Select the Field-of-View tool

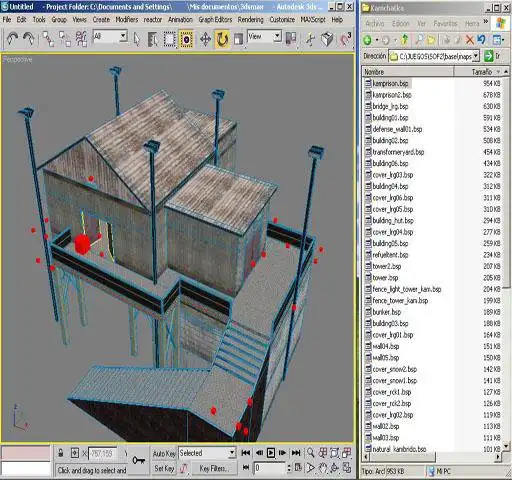click(x=311, y=468)
